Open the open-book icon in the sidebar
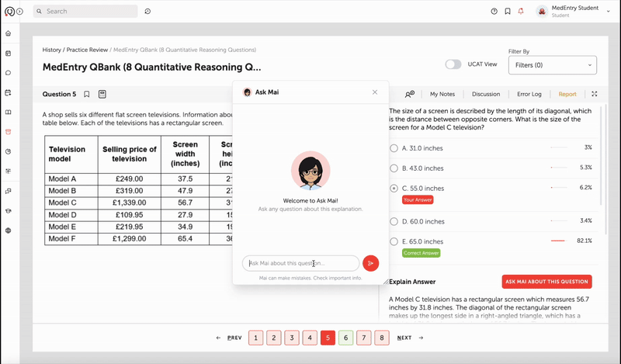This screenshot has height=364, width=621. pyautogui.click(x=9, y=113)
